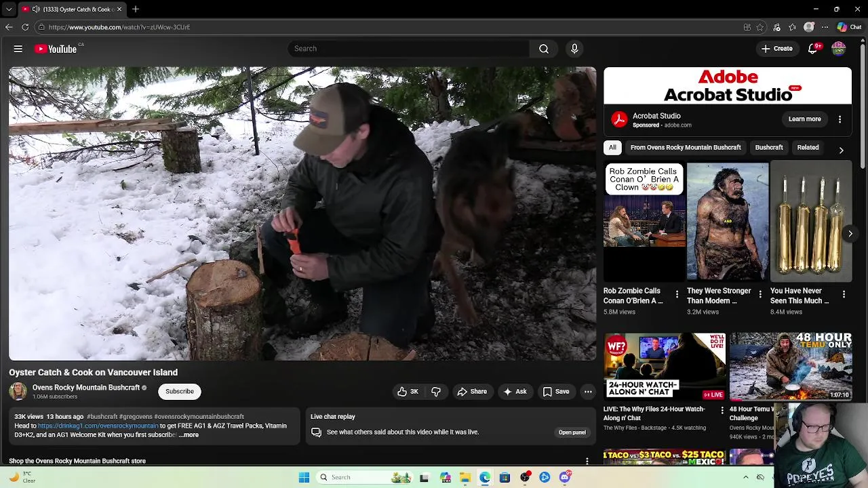Open the drinkag1.com description link
The width and height of the screenshot is (868, 488).
98,426
